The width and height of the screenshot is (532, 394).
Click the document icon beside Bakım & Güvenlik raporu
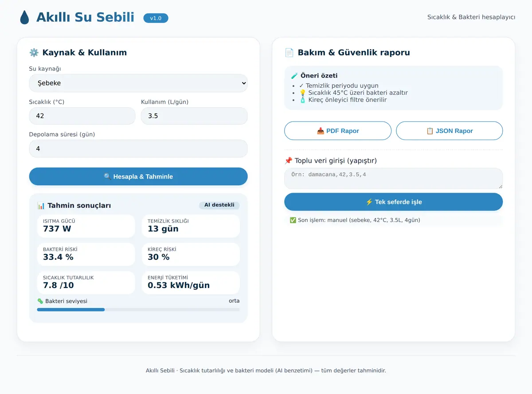pyautogui.click(x=289, y=53)
